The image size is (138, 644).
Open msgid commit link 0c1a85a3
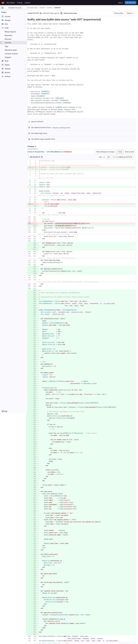coord(41,96)
